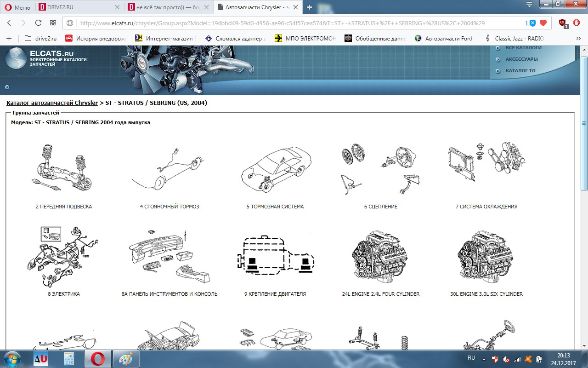Open the 4 СТОЯНОЧНЫЙ ТОРМОЗ link
588x368 pixels.
tap(170, 207)
